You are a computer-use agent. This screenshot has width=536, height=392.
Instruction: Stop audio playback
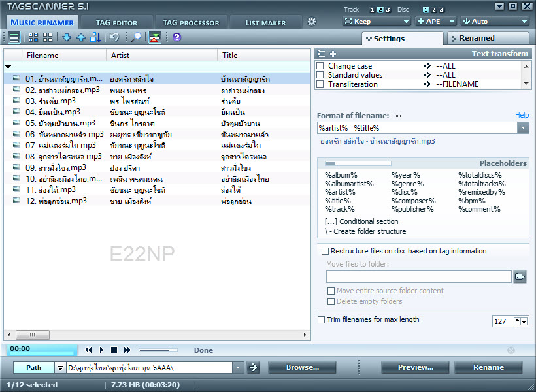tap(114, 350)
